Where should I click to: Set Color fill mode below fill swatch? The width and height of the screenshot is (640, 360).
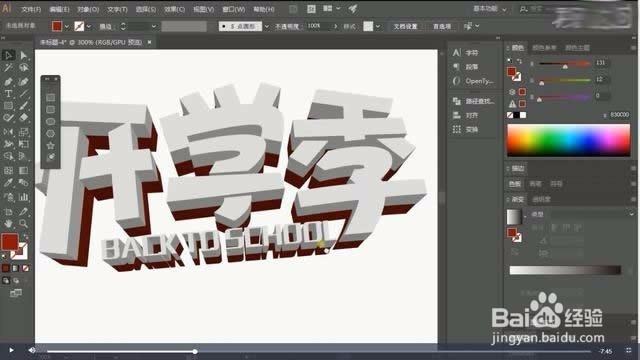5,268
